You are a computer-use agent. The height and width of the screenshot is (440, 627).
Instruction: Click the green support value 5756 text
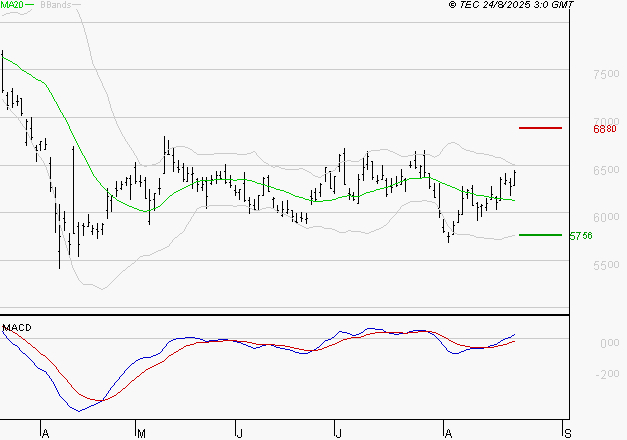580,237
